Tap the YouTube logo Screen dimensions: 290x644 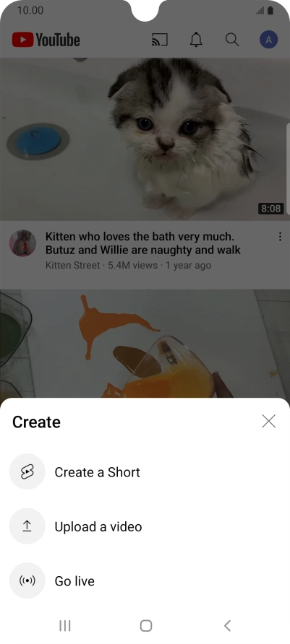46,40
